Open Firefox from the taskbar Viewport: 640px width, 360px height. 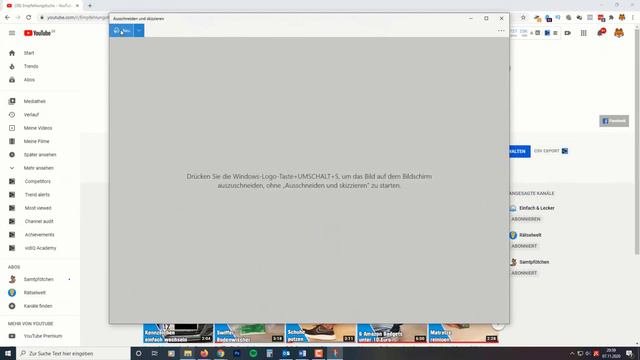pos(204,353)
